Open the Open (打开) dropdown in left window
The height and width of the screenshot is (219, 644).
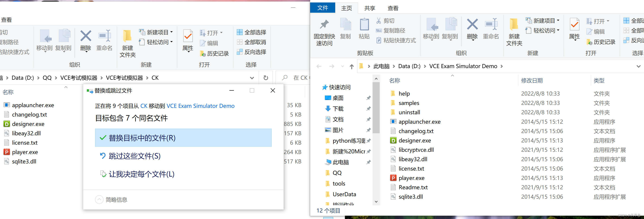tap(212, 33)
